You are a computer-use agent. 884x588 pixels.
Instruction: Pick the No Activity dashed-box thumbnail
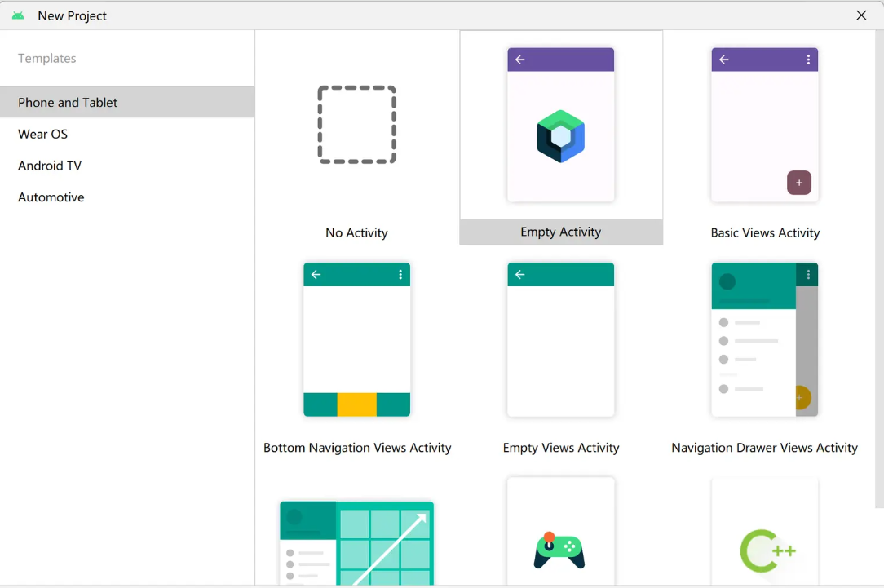point(357,125)
